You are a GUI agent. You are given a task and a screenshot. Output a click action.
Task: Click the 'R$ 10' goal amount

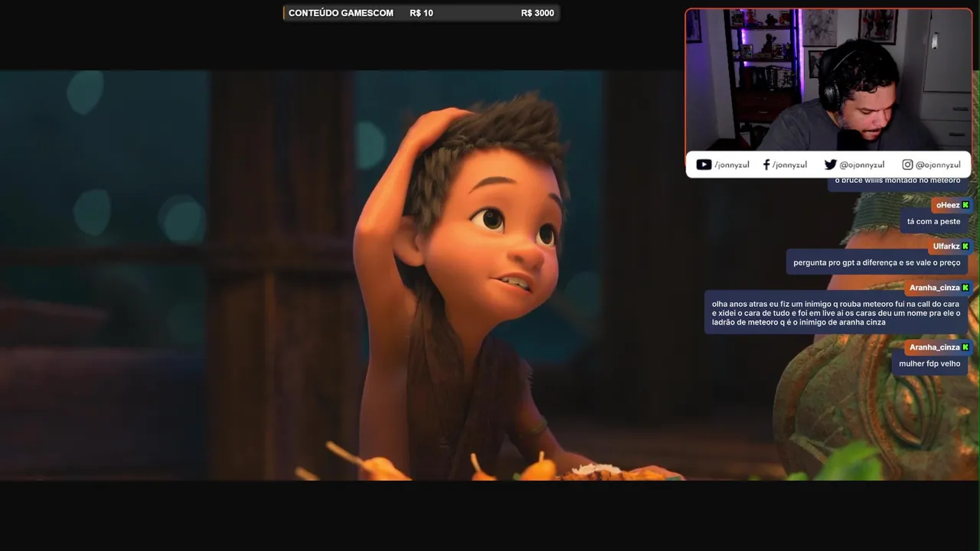[x=421, y=13]
